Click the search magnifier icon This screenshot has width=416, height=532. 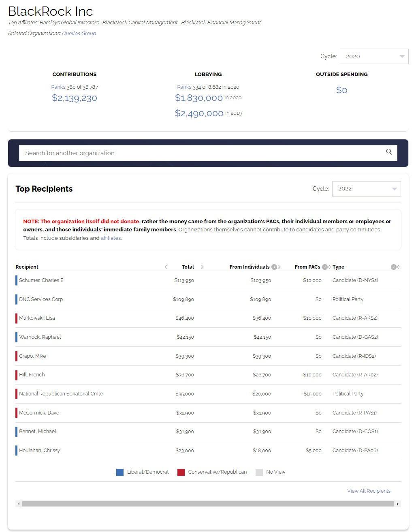pyautogui.click(x=389, y=152)
